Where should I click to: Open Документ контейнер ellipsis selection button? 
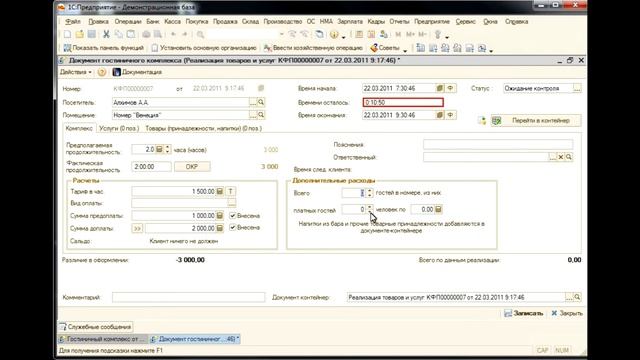pos(569,297)
